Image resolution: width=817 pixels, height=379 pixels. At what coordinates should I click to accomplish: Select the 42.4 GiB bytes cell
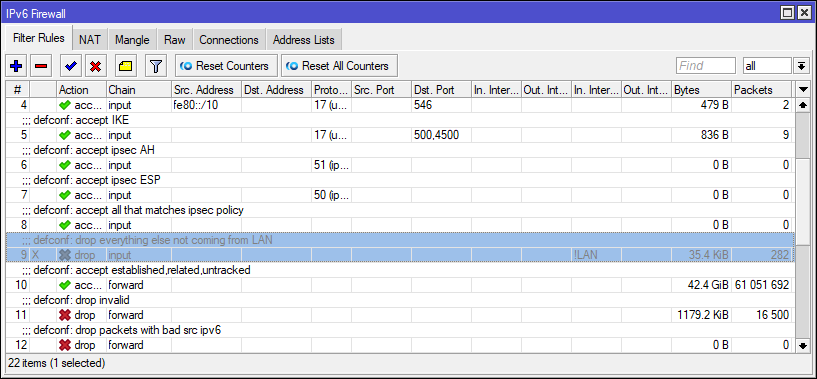click(x=701, y=285)
